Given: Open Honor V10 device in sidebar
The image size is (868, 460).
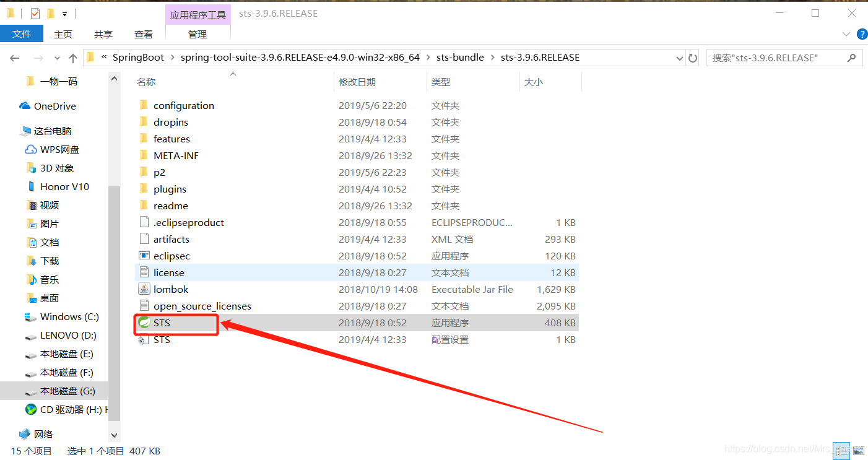Looking at the screenshot, I should (x=58, y=186).
